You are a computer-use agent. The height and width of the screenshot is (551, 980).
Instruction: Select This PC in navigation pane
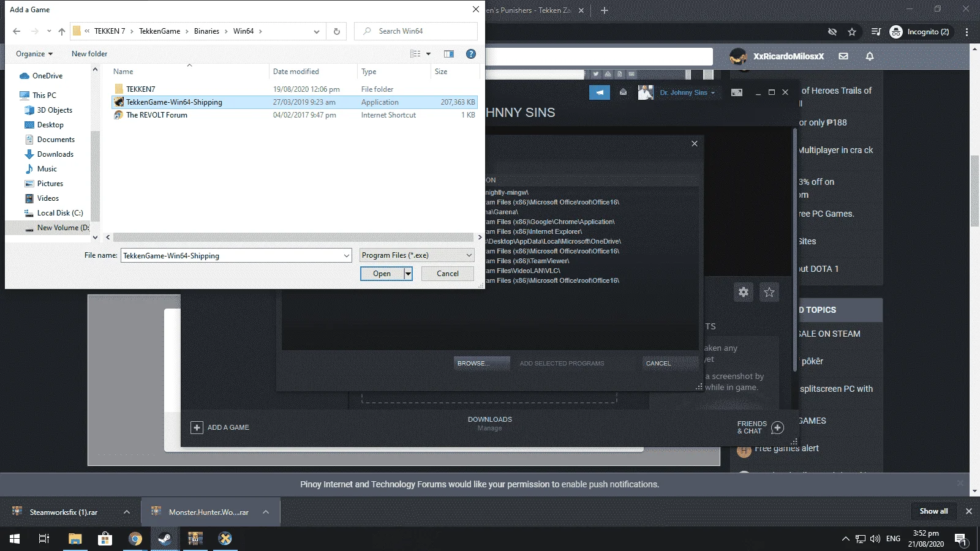[44, 96]
